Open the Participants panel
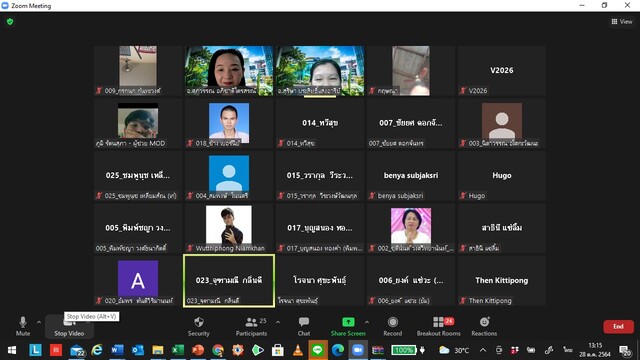640x360 pixels. [x=251, y=327]
